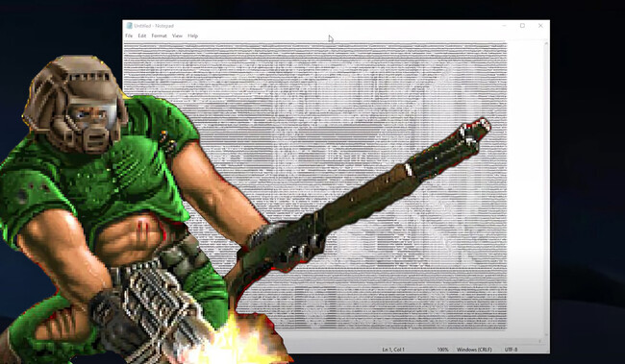625x364 pixels.
Task: Click the Notepad app icon in title bar
Action: click(x=129, y=26)
